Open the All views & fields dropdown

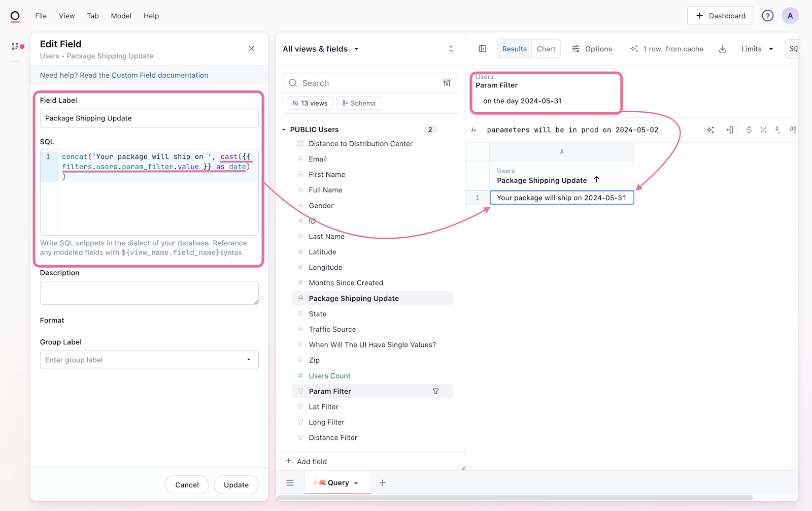point(321,49)
